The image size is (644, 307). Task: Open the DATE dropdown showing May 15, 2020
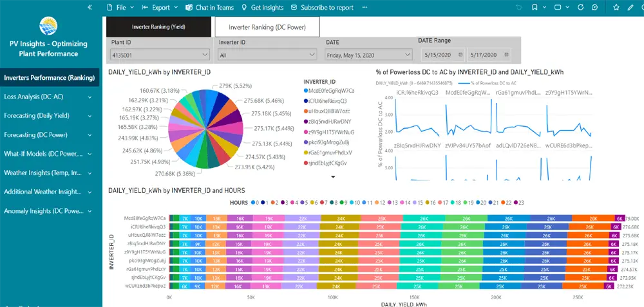click(x=366, y=55)
